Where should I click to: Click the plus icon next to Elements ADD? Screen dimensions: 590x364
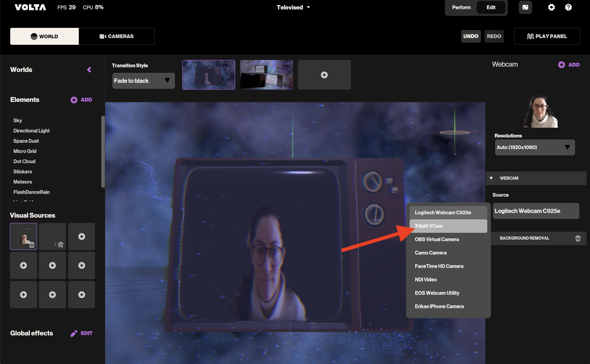(74, 100)
